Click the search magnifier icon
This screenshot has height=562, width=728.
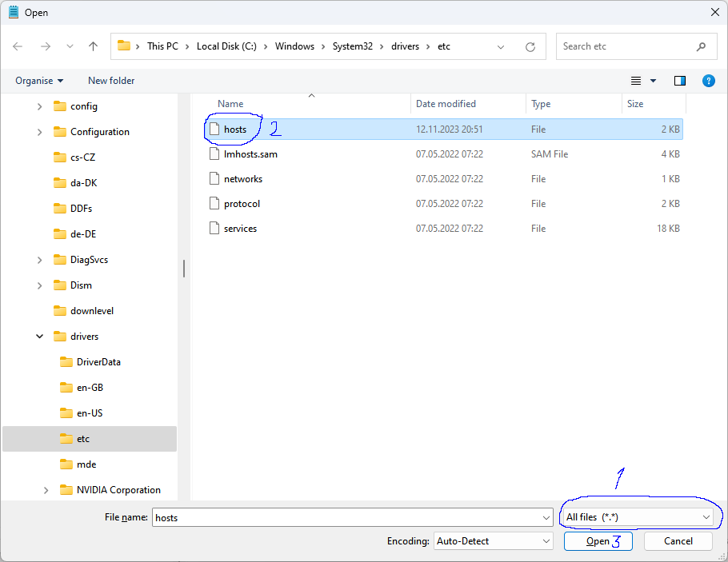click(x=701, y=46)
